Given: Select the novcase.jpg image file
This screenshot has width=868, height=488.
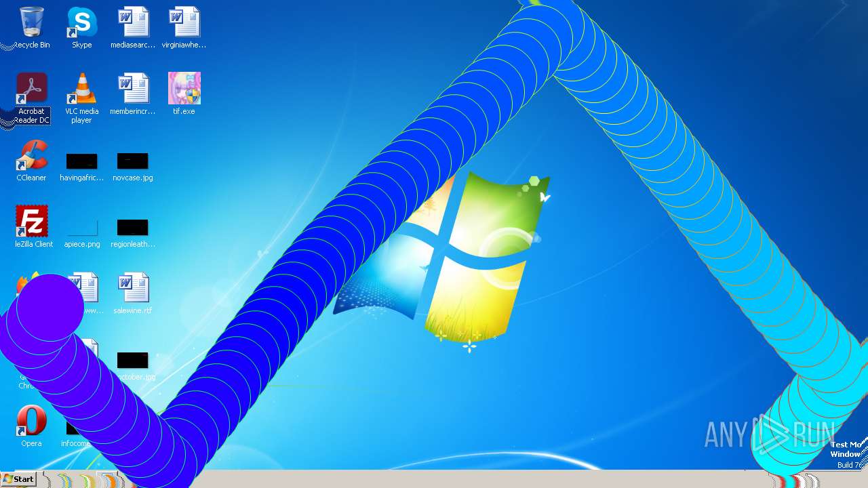Looking at the screenshot, I should point(133,167).
